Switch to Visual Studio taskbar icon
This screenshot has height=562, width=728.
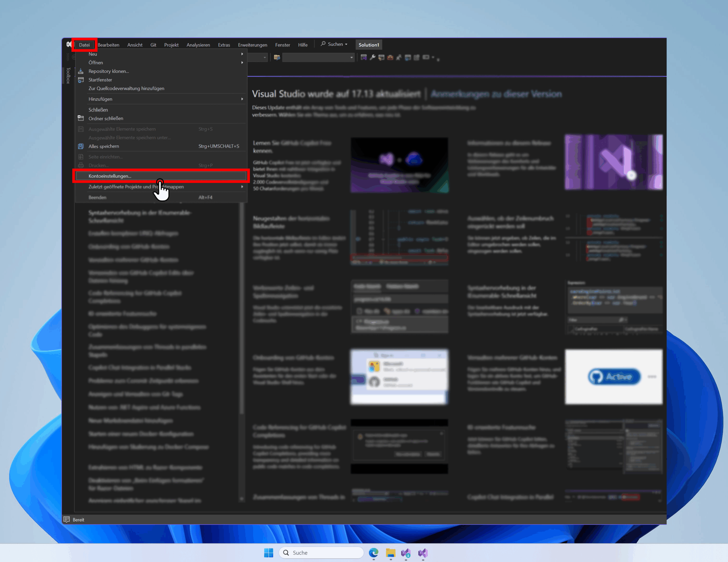click(423, 553)
